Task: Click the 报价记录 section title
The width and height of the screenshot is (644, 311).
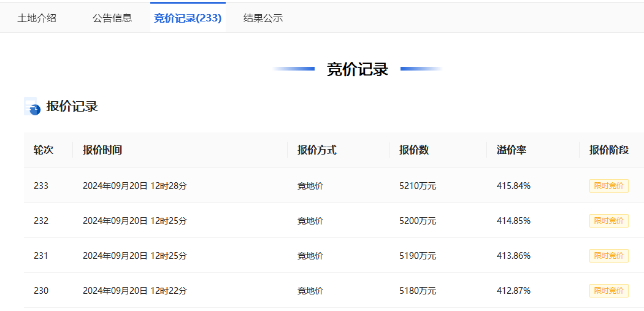Action: tap(72, 106)
